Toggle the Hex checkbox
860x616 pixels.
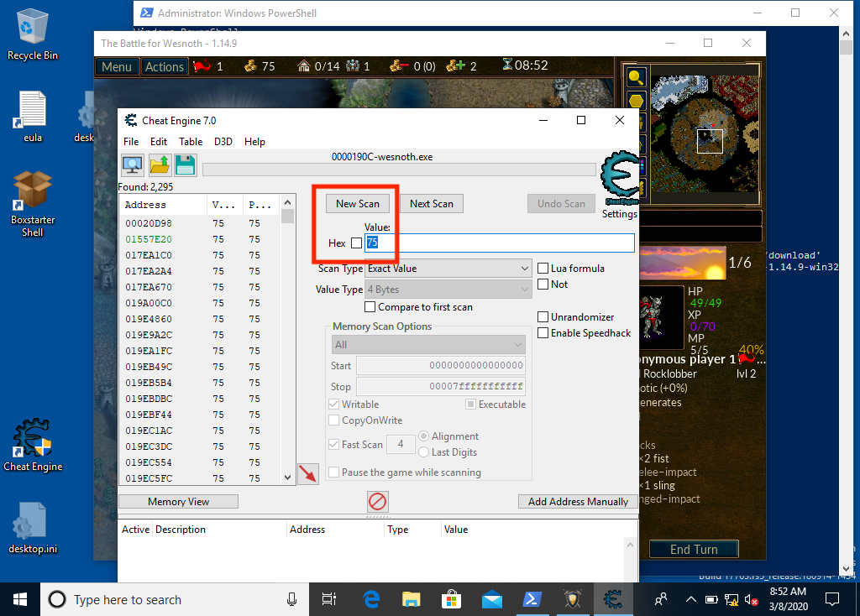pos(356,243)
